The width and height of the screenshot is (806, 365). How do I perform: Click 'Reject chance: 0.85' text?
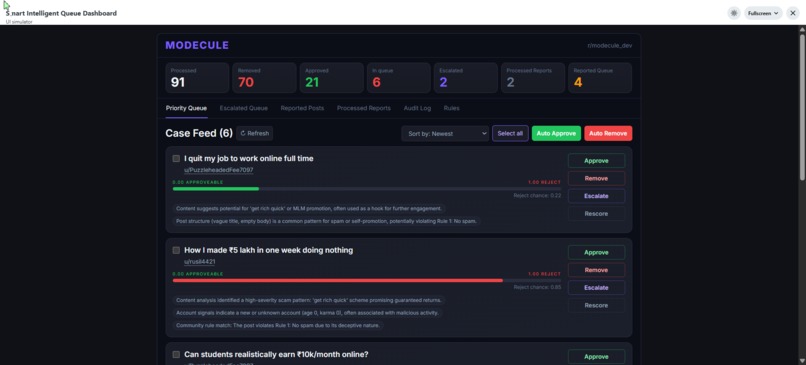click(537, 287)
